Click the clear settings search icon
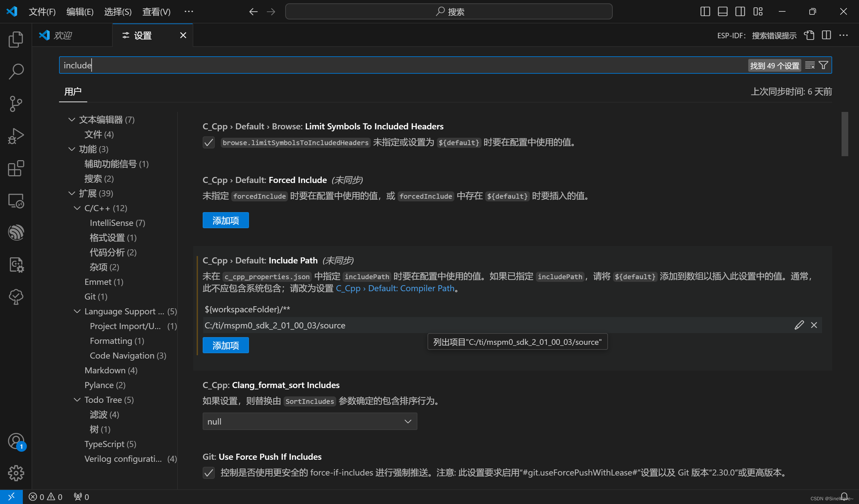The width and height of the screenshot is (859, 504). (x=810, y=65)
